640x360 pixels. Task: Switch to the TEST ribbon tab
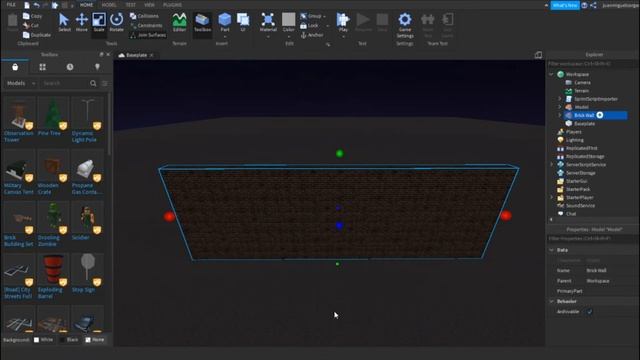tap(130, 5)
